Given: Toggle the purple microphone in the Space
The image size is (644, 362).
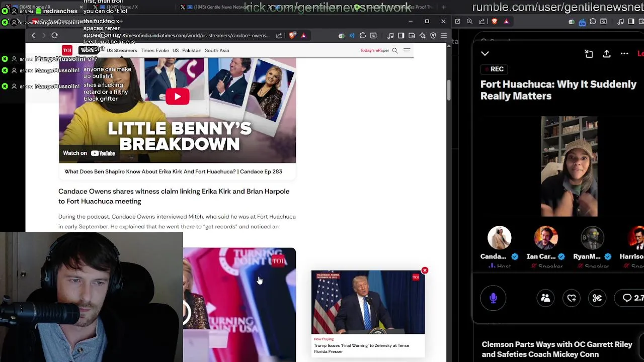Looking at the screenshot, I should coord(493,298).
